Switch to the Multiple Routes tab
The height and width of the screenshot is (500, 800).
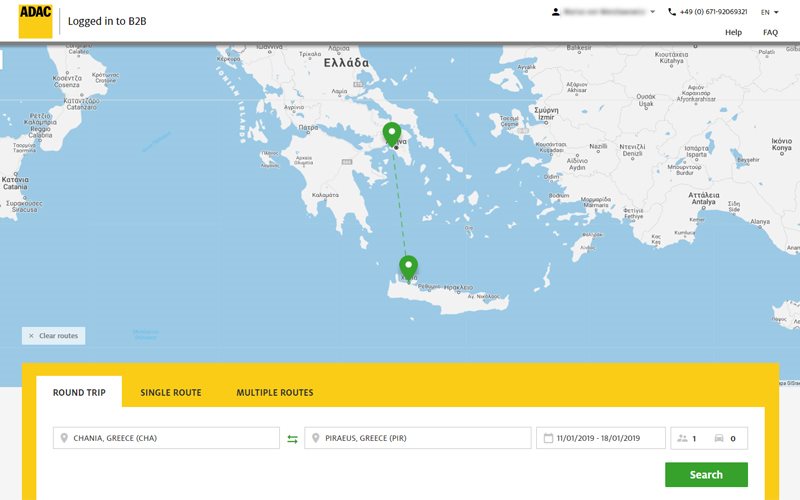click(x=274, y=392)
